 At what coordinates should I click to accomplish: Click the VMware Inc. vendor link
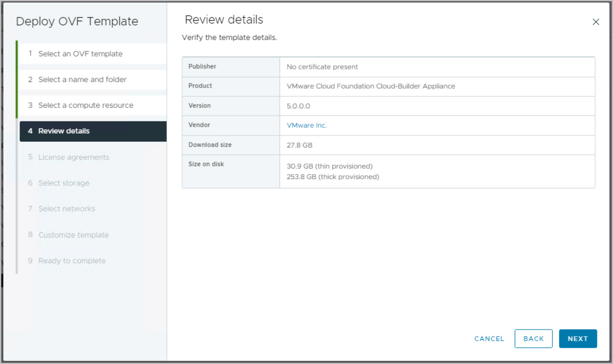click(x=306, y=125)
